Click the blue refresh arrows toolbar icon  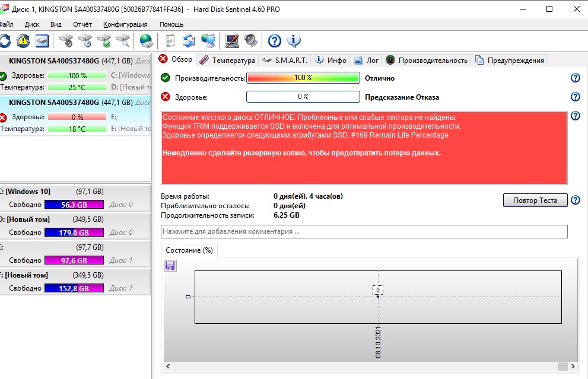pyautogui.click(x=5, y=41)
